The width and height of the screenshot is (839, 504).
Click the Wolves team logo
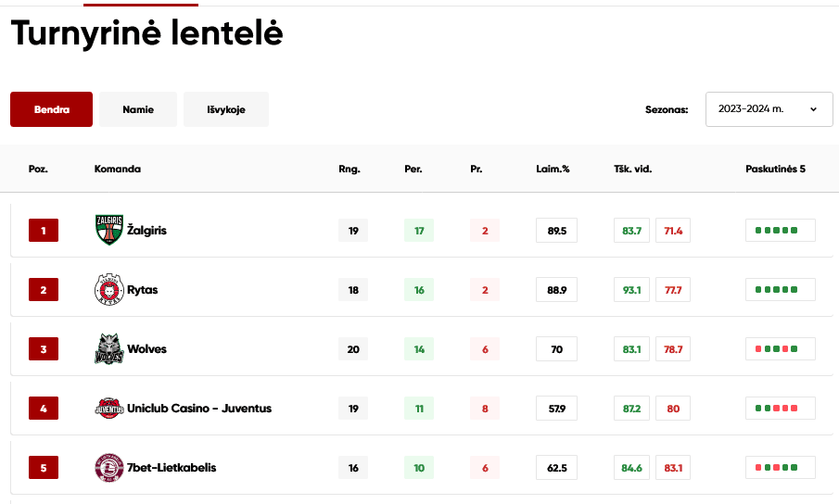[x=108, y=349]
